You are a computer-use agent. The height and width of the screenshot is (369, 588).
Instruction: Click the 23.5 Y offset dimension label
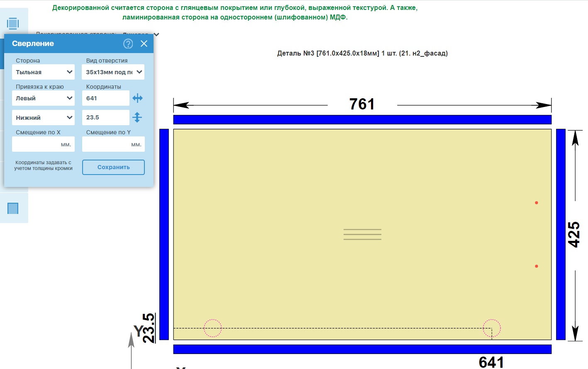149,328
